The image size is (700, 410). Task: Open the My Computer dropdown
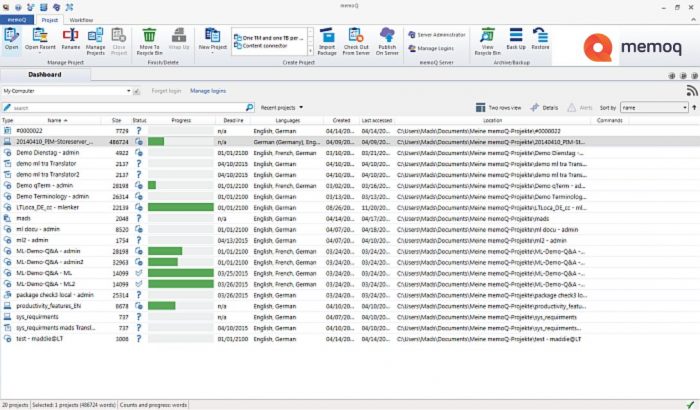(x=129, y=91)
